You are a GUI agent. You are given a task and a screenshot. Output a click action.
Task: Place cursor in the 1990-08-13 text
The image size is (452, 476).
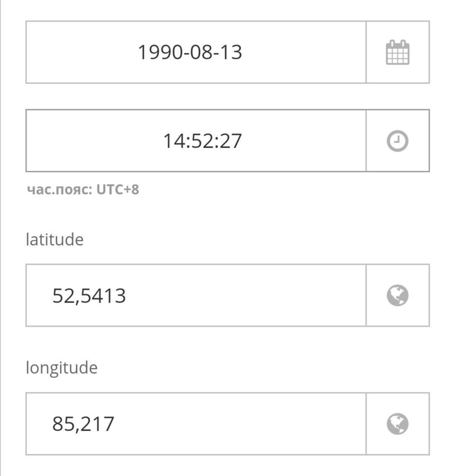pos(190,52)
